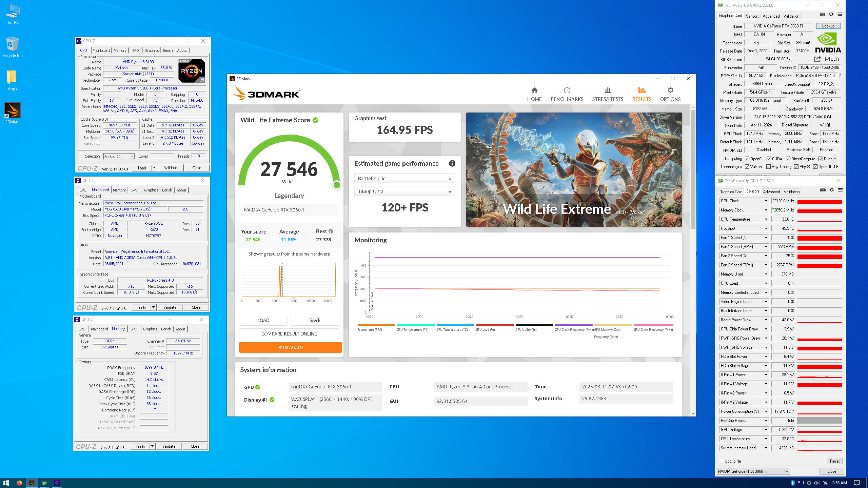Click refresh icon in GPU-Z Sensors window
This screenshot has height=488, width=868.
(x=831, y=190)
